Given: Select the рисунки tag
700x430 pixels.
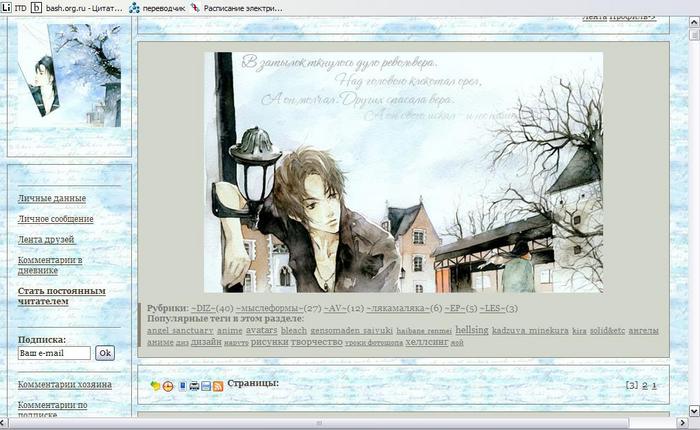Looking at the screenshot, I should pyautogui.click(x=269, y=342).
